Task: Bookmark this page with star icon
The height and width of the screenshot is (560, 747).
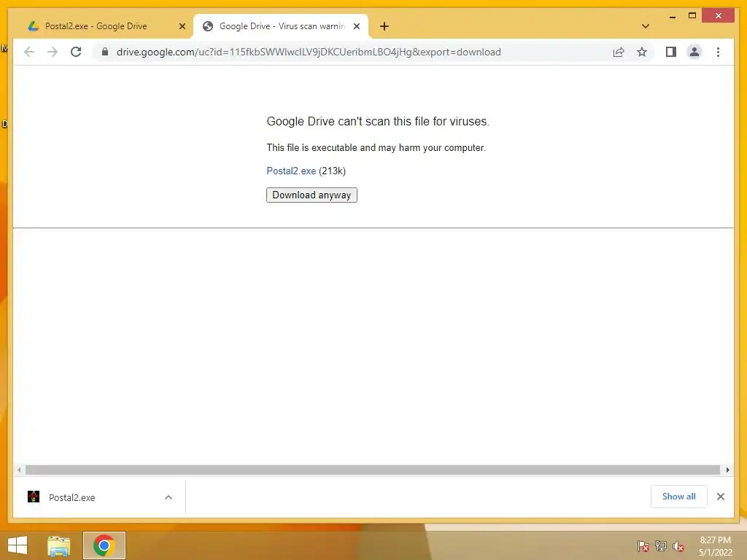Action: point(642,52)
